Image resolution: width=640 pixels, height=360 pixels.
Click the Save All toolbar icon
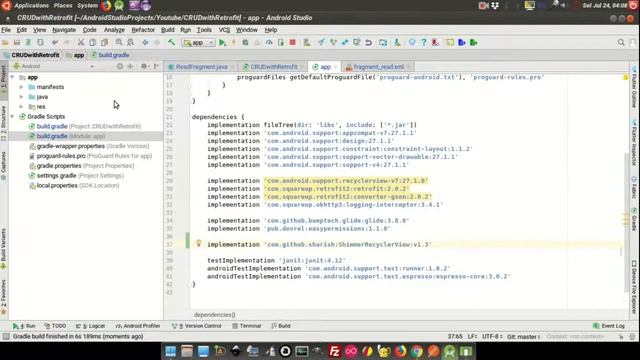point(17,42)
